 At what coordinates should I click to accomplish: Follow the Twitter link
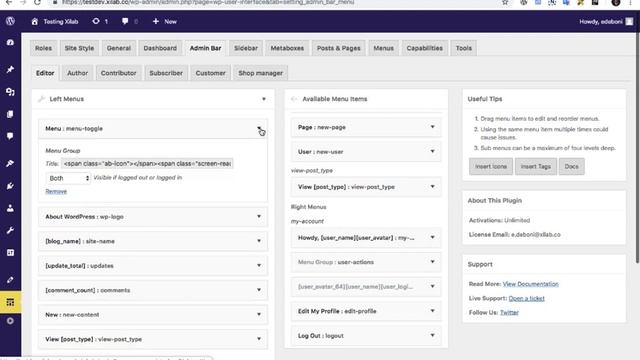pos(509,313)
